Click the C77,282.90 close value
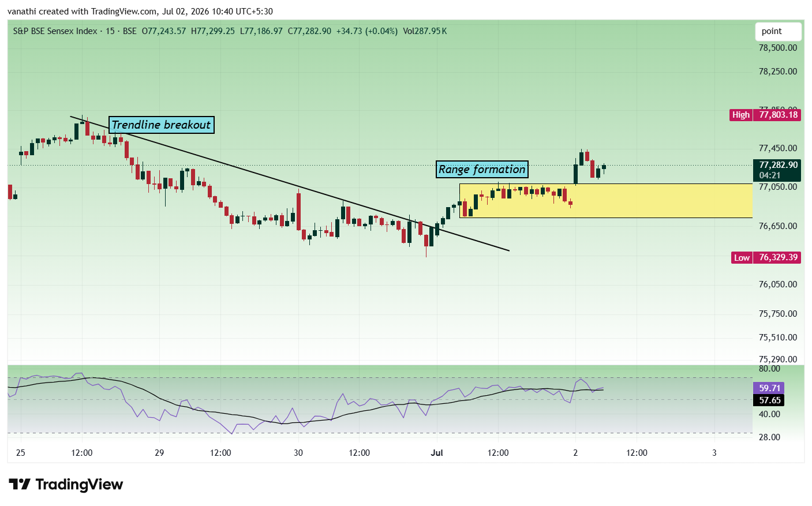Screen dimensions: 812x506 [310, 31]
